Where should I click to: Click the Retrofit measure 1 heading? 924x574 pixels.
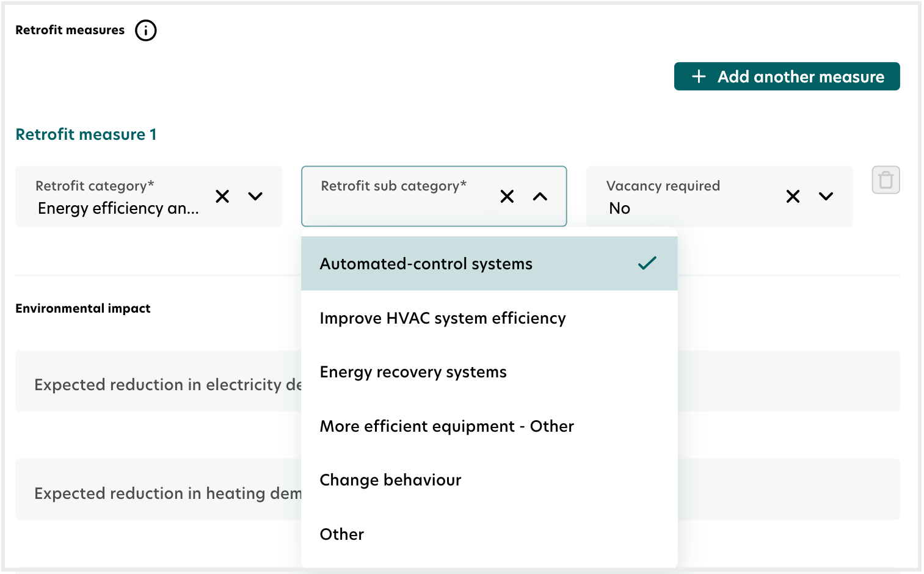(86, 134)
